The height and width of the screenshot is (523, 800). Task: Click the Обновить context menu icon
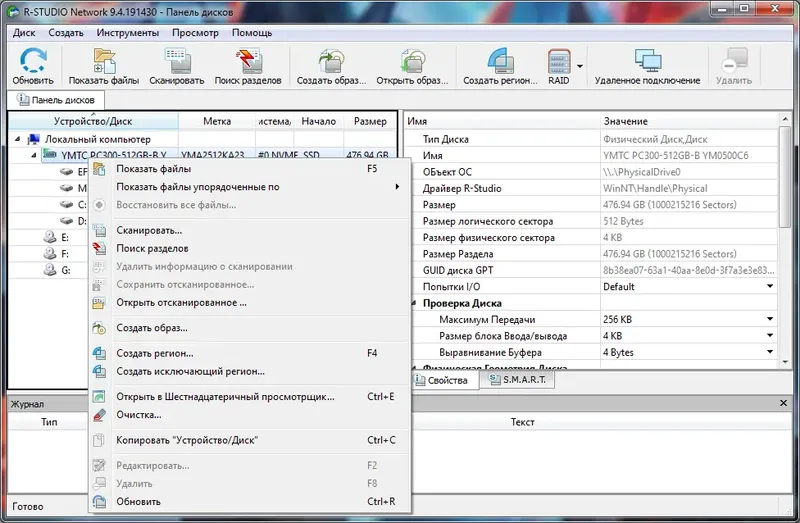tap(99, 502)
